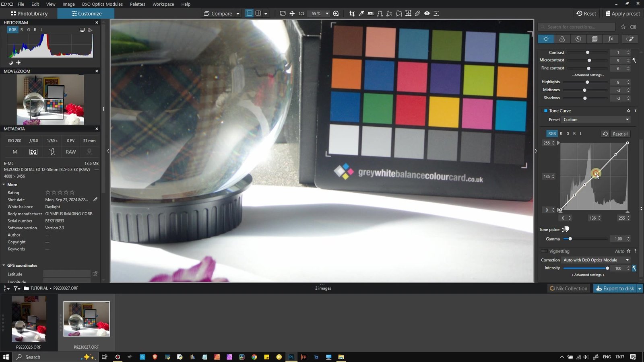Screen dimensions: 644x362
Task: Open the Workspace menu
Action: (x=163, y=4)
